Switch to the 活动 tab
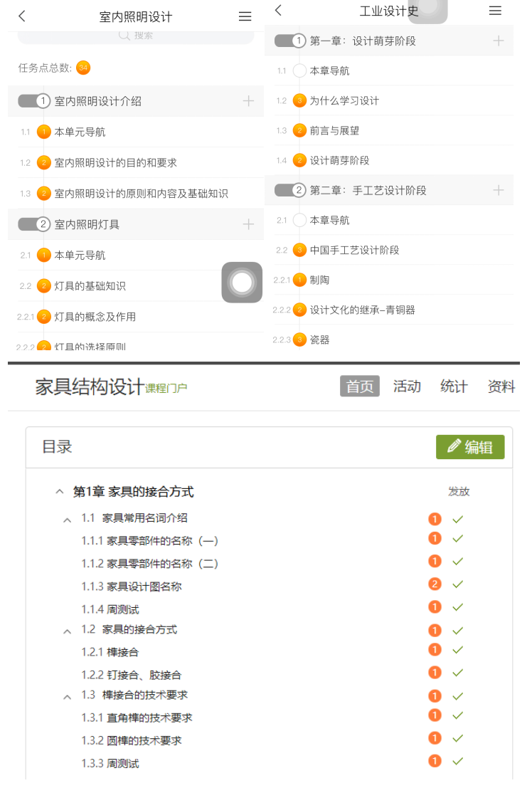Image resolution: width=532 pixels, height=793 pixels. 407,386
